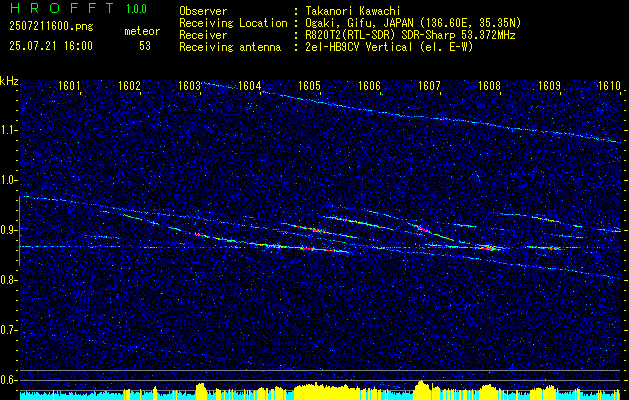The width and height of the screenshot is (629, 400).
Task: Click the Receiving Location label
Action: click(x=233, y=23)
